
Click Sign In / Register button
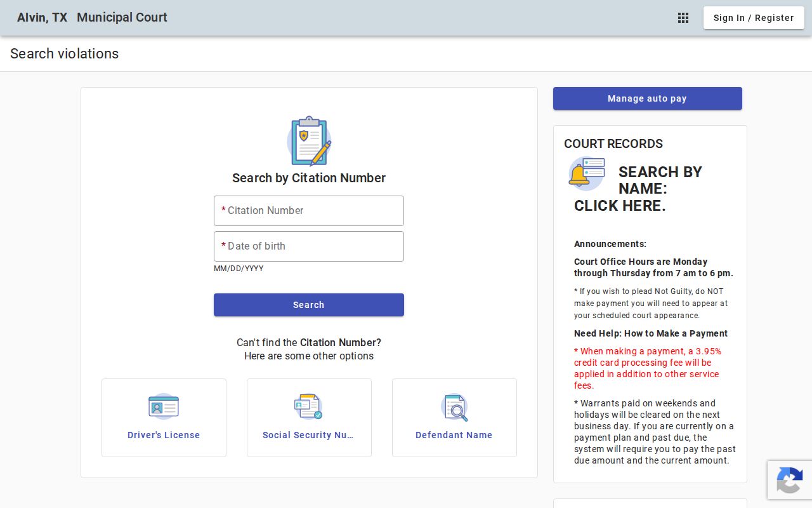[754, 18]
